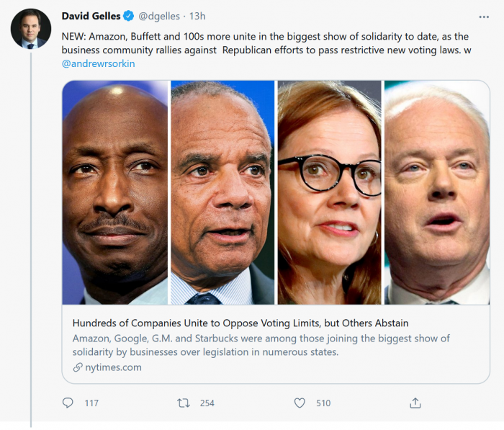
Task: Like the tweet with the heart icon
Action: tap(300, 403)
